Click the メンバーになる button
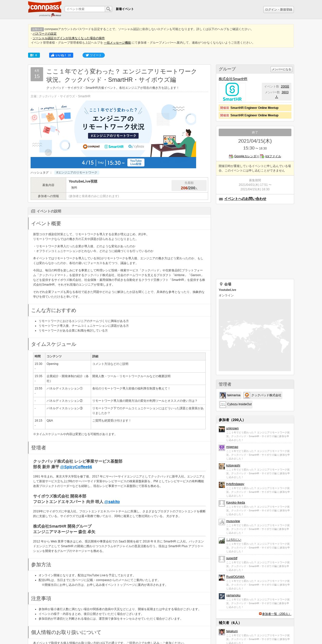 point(281,69)
